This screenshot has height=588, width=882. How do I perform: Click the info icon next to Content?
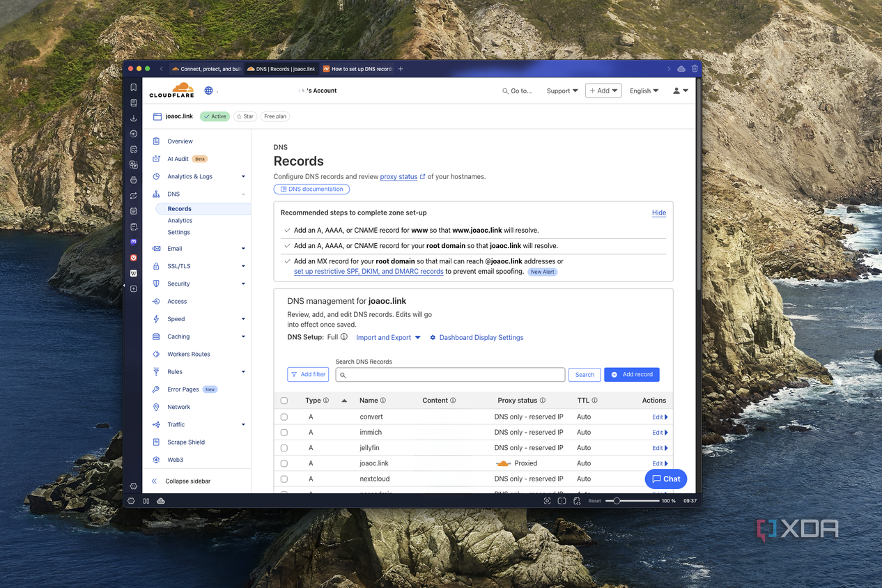(x=453, y=401)
